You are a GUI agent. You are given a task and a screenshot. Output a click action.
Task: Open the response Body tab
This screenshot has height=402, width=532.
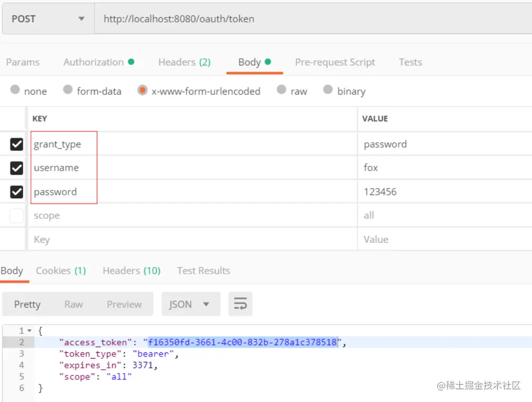(12, 271)
